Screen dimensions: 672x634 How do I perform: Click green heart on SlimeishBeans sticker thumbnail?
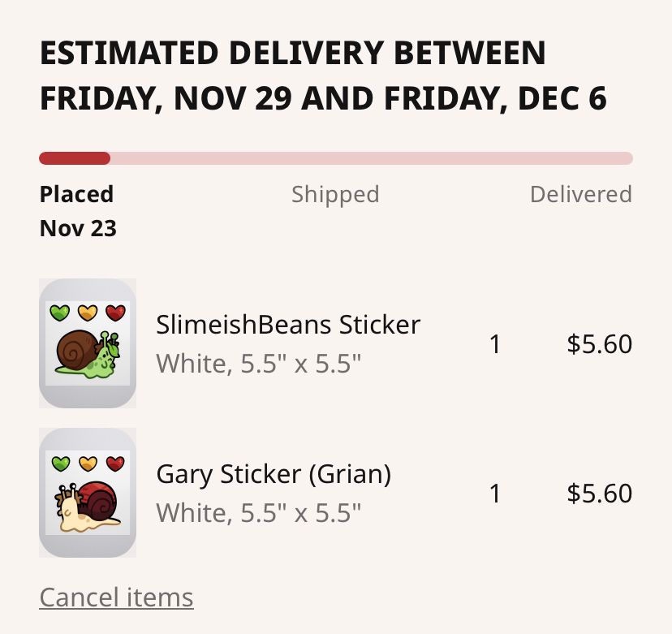tap(60, 313)
